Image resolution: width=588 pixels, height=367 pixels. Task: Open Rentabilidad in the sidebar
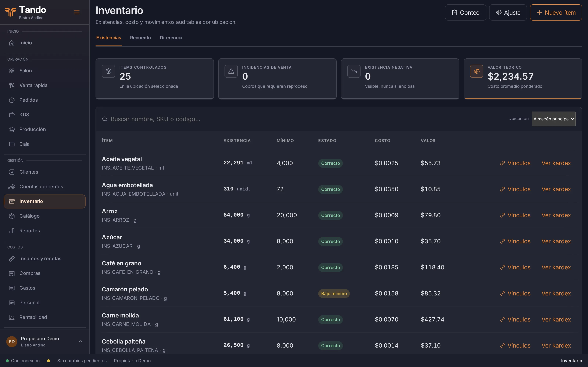click(x=44, y=317)
